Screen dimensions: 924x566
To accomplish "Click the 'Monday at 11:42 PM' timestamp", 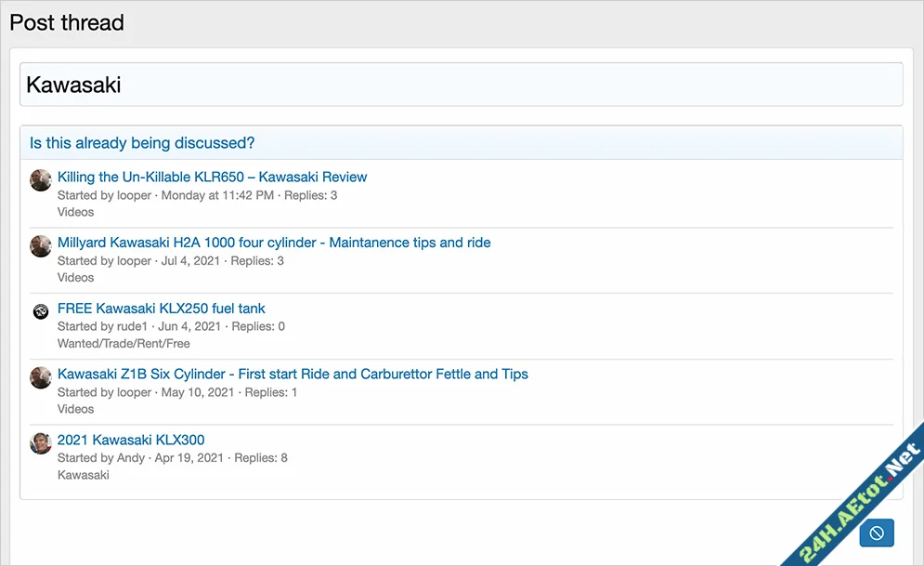I will pos(217,195).
